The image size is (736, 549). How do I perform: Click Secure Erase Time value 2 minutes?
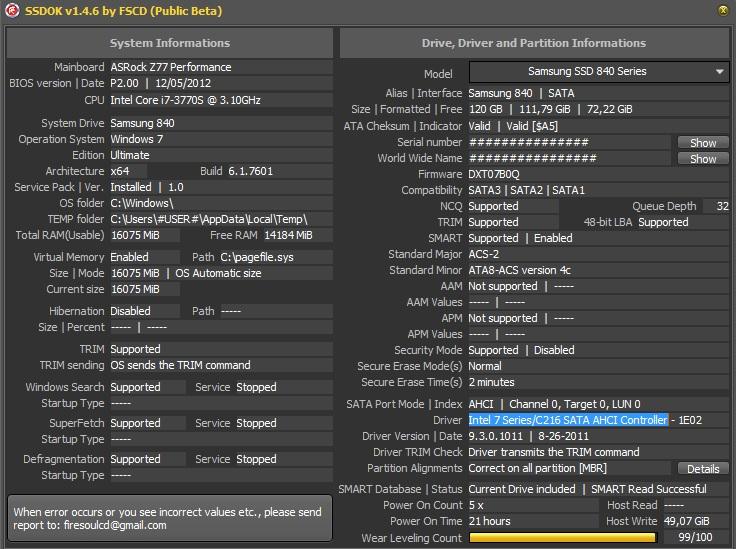(491, 382)
